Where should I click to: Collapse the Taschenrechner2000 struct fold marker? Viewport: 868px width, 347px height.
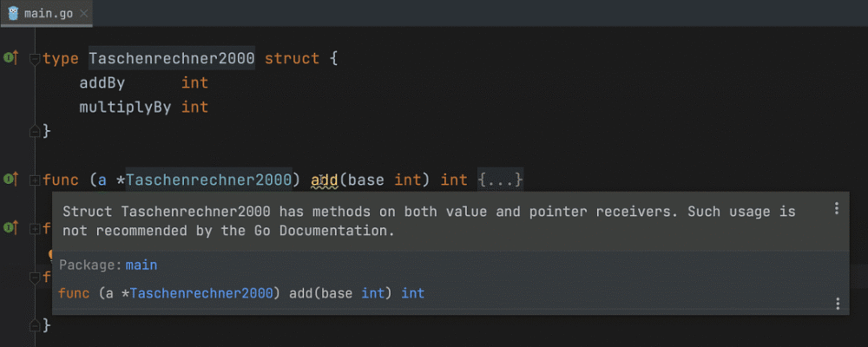click(x=35, y=59)
